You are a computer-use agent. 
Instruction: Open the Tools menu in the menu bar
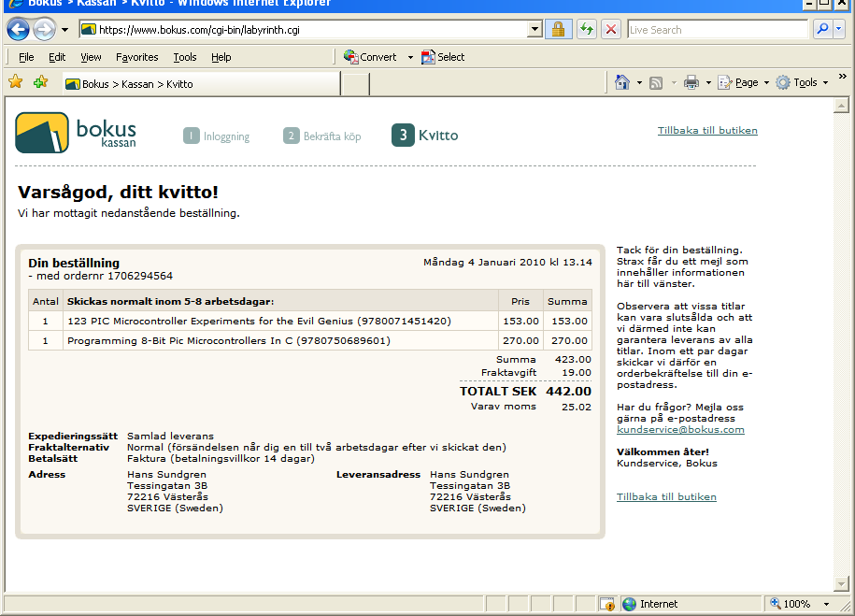click(x=185, y=57)
